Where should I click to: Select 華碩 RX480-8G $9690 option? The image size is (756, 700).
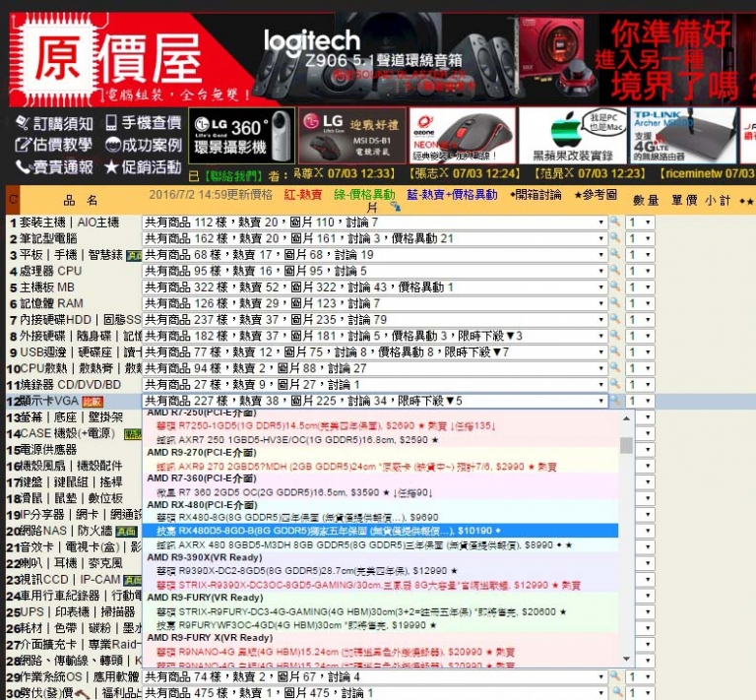point(380,517)
